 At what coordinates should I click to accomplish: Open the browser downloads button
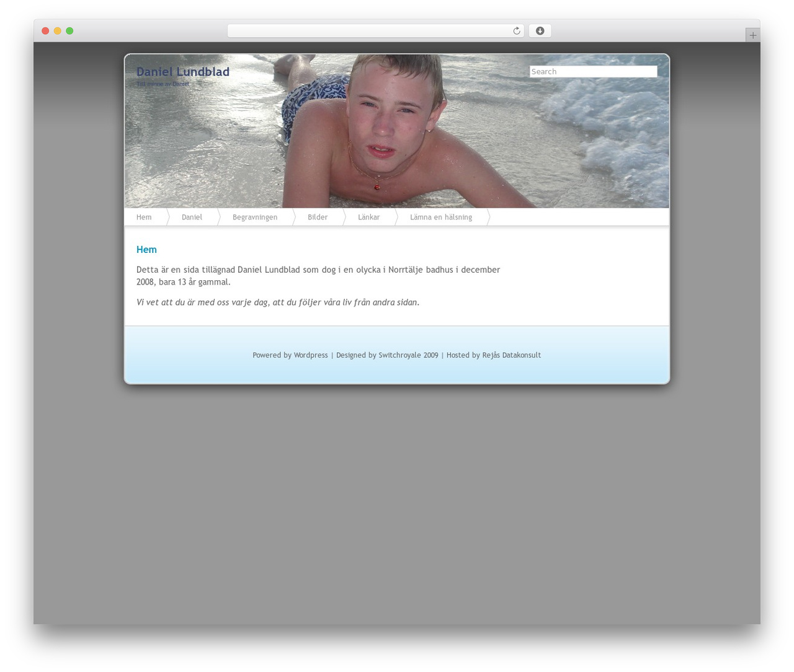click(x=540, y=31)
